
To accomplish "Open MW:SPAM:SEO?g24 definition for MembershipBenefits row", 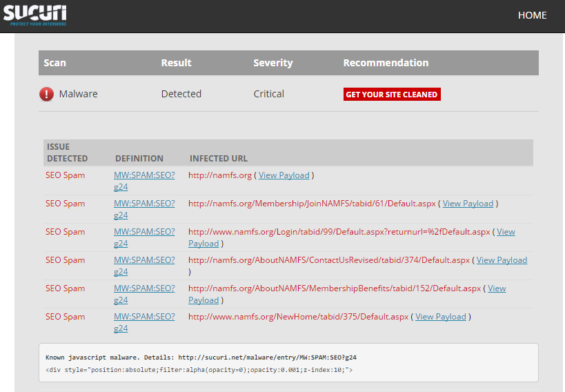I will (x=144, y=294).
